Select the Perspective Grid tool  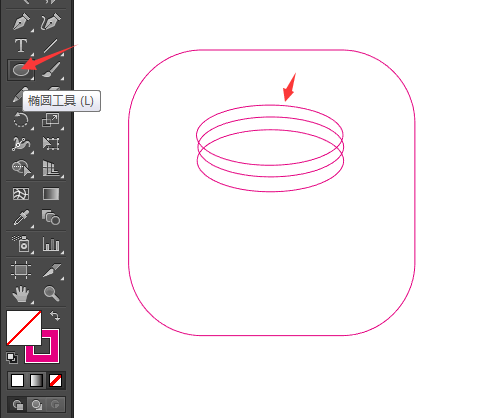click(51, 168)
